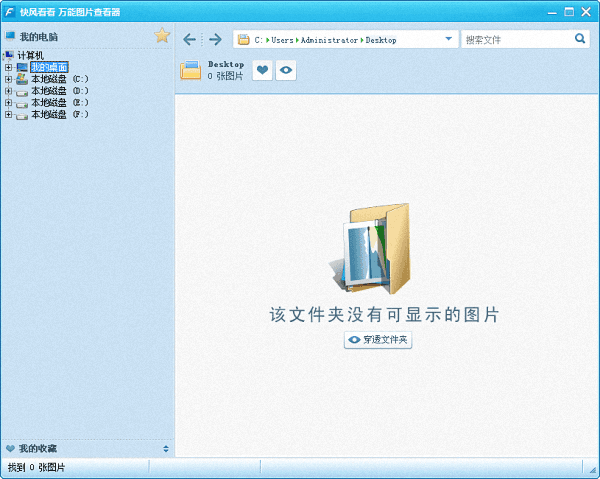Screen dimensions: 600x479
Task: Click the forward navigation arrow
Action: coord(214,40)
